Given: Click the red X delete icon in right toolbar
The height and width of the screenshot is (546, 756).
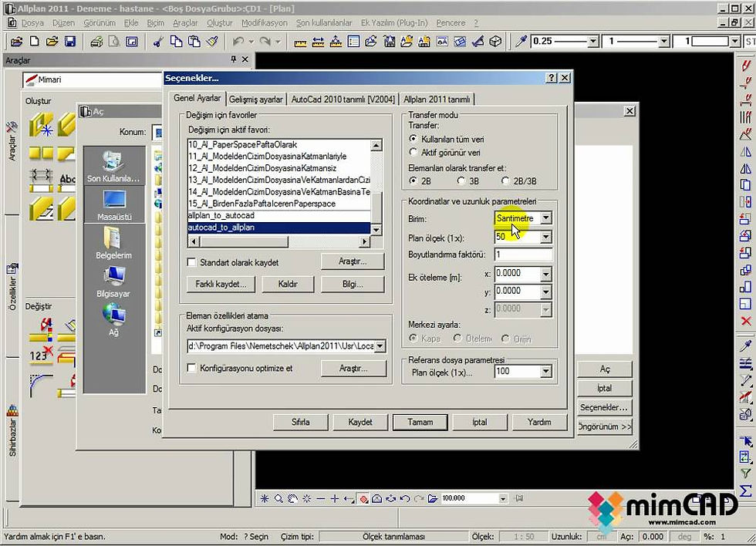Looking at the screenshot, I should coord(746,322).
